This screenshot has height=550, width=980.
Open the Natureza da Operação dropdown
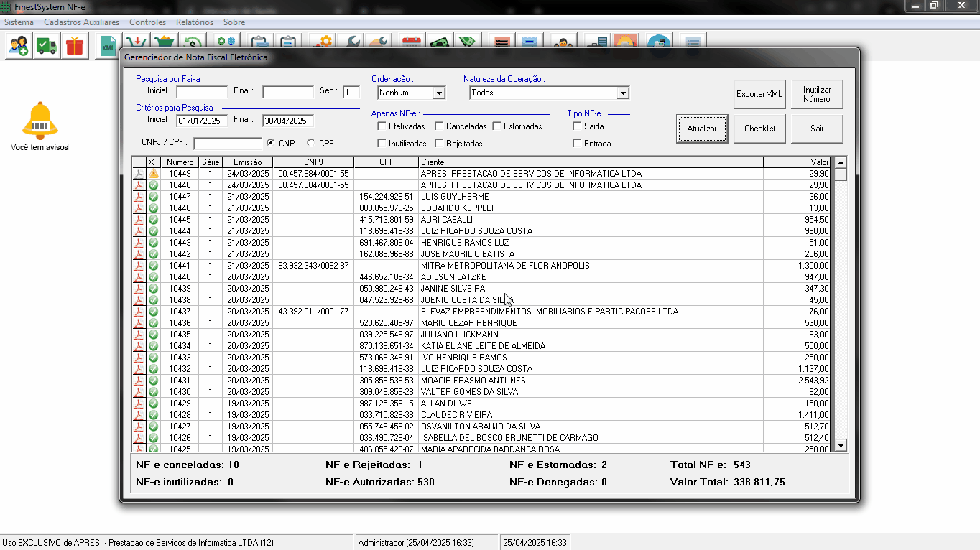click(x=623, y=93)
